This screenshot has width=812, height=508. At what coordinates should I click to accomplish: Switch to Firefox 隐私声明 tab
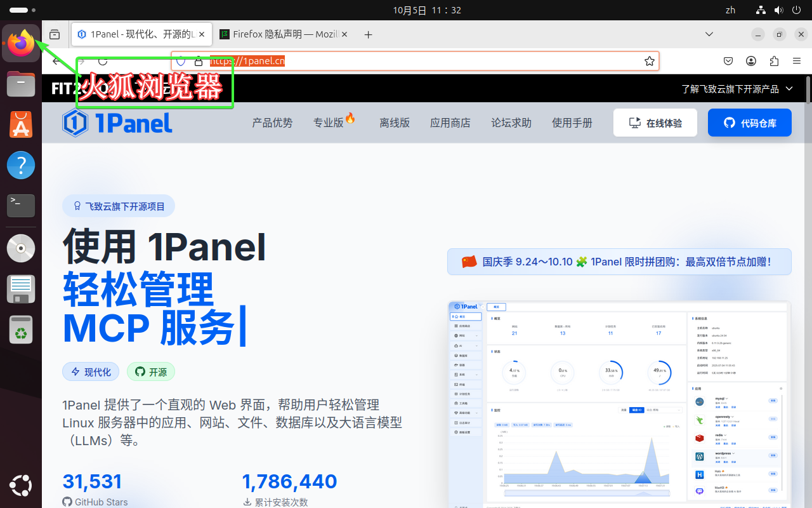pyautogui.click(x=279, y=35)
